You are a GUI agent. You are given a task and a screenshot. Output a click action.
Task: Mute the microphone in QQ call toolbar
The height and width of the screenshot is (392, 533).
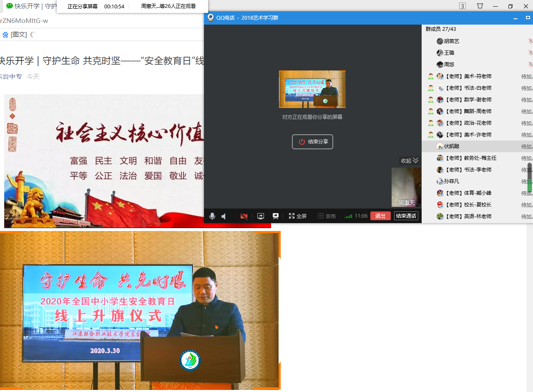(x=212, y=216)
